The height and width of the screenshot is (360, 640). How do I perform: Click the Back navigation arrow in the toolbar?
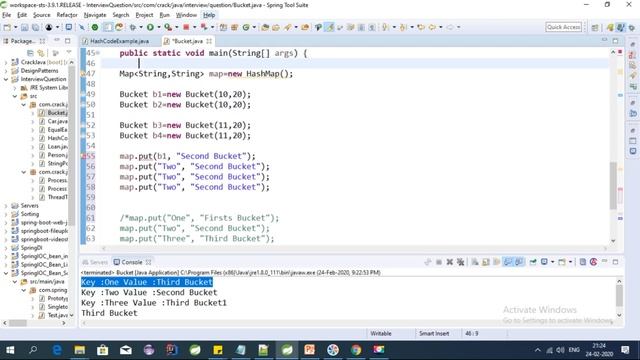click(432, 27)
